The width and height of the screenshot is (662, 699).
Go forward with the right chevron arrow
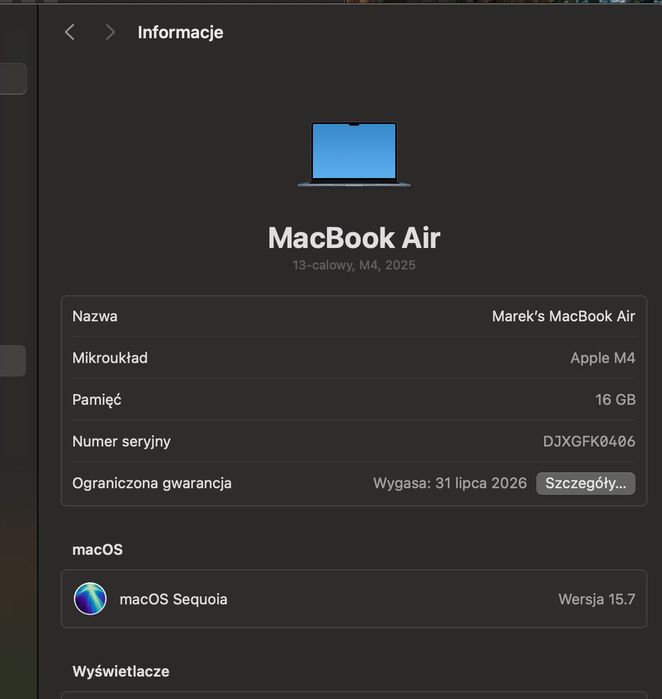point(110,32)
